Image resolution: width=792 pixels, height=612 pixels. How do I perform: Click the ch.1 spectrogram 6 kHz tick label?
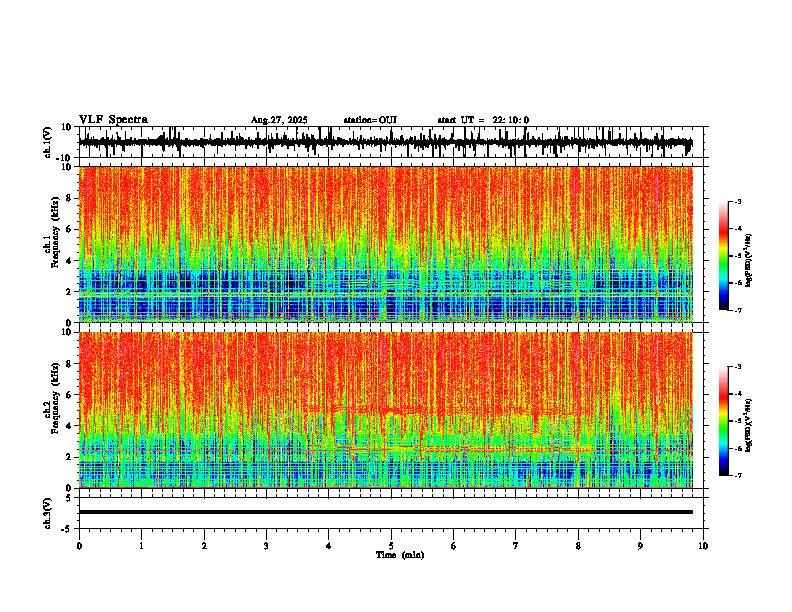[70, 230]
